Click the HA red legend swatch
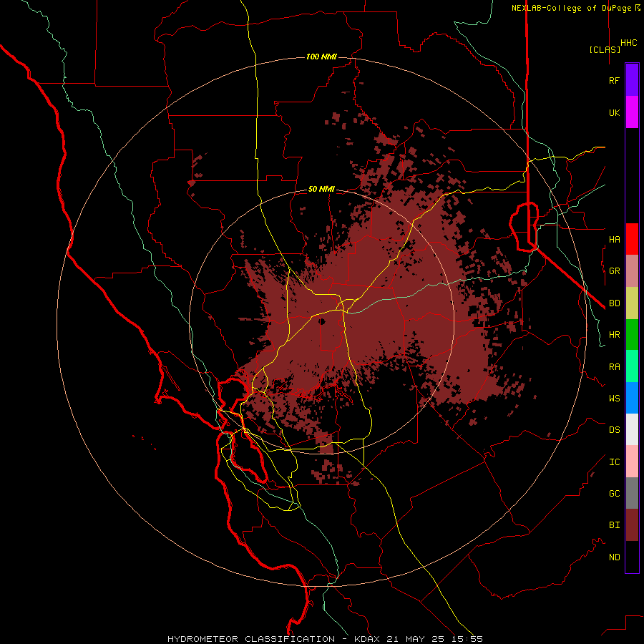This screenshot has height=644, width=644. point(632,239)
